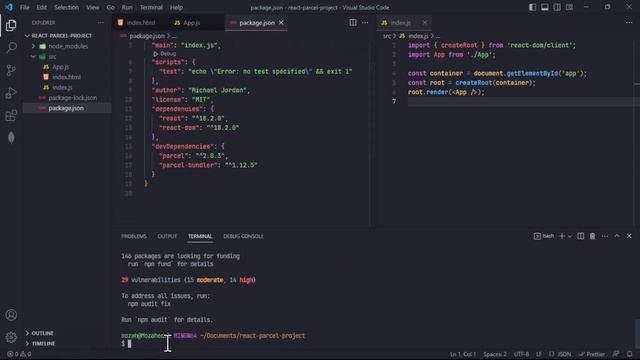Toggle bottom panel layout icon
The height and width of the screenshot is (360, 640).
544,7
